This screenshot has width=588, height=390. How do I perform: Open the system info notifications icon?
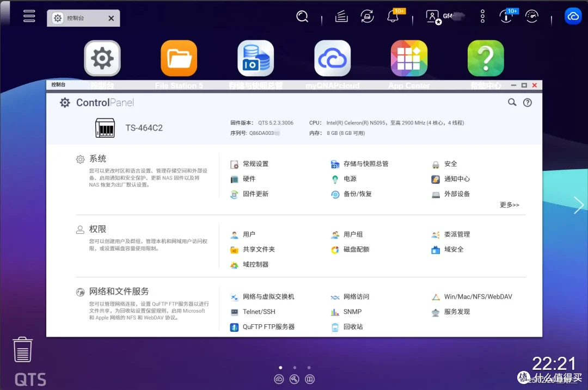[x=507, y=16]
